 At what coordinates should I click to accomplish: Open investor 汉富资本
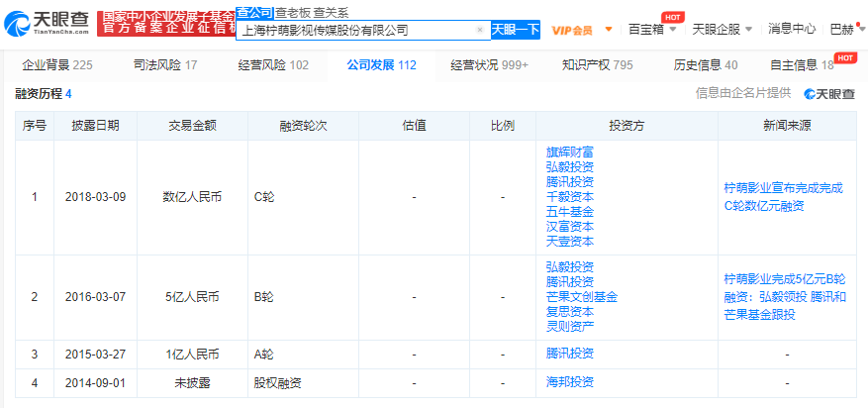pyautogui.click(x=570, y=227)
